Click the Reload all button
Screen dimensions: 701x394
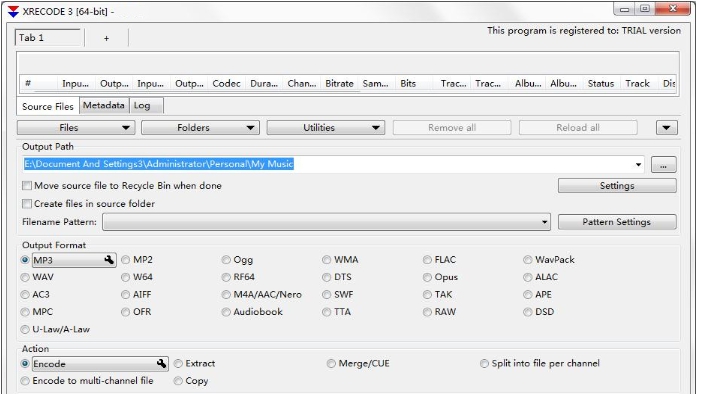pyautogui.click(x=578, y=128)
